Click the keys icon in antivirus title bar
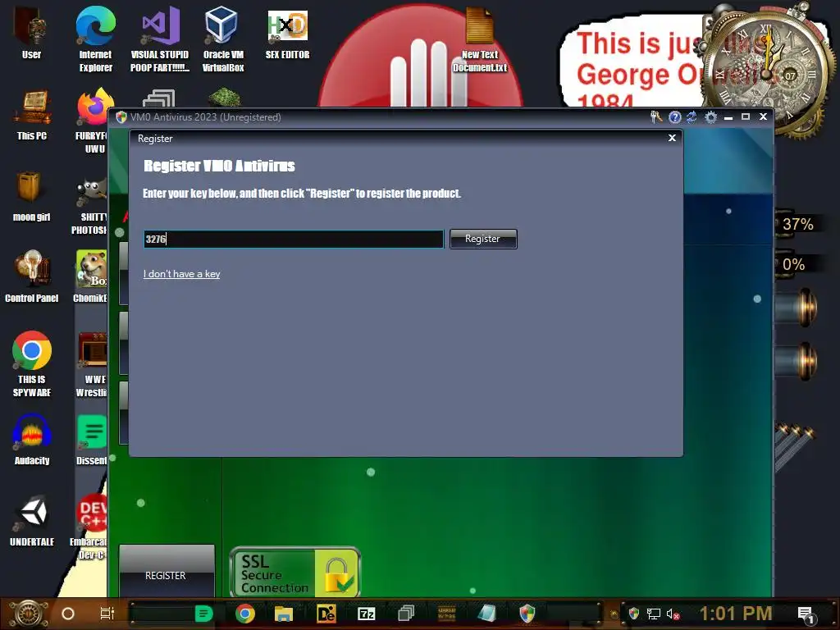 point(656,116)
